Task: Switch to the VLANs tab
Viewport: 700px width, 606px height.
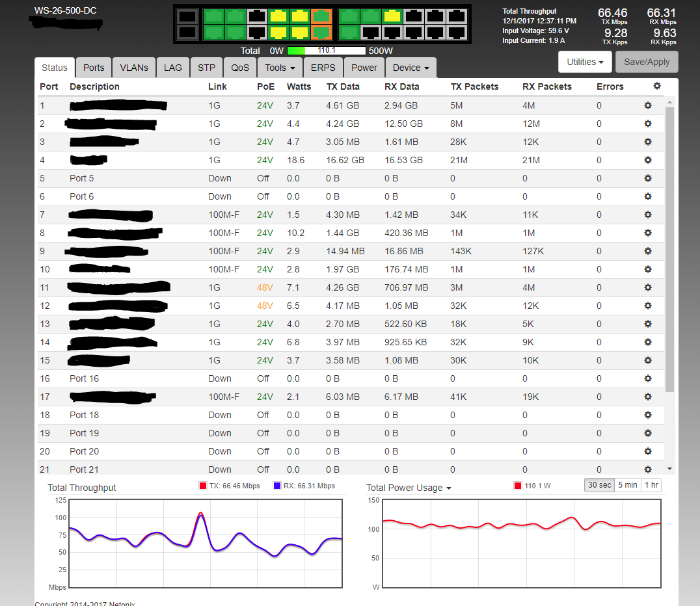Action: (x=134, y=68)
